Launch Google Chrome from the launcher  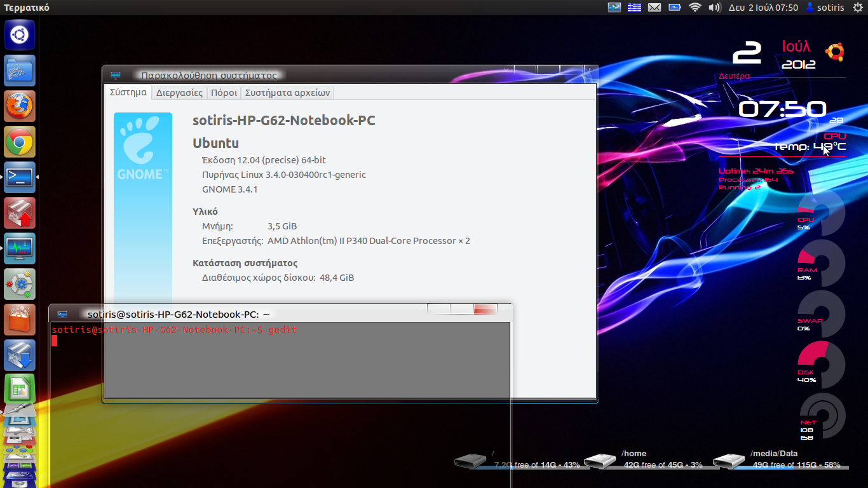tap(20, 141)
